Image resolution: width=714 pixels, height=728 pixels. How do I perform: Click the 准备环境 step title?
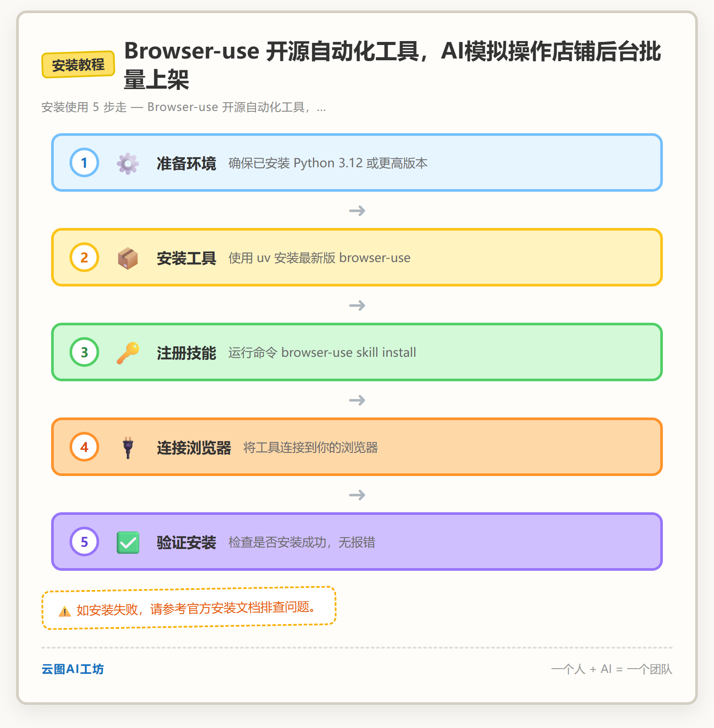(186, 163)
